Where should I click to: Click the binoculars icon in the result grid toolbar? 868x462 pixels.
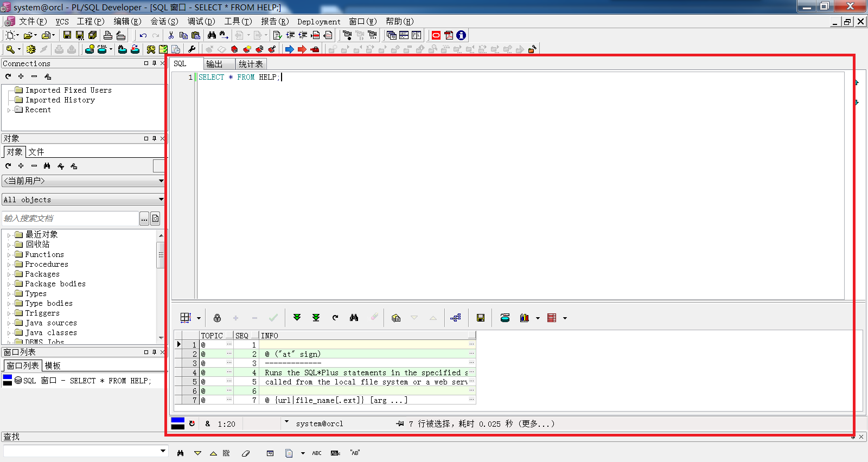pyautogui.click(x=354, y=318)
